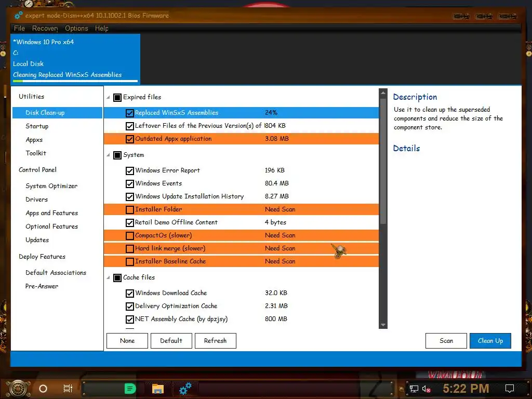The height and width of the screenshot is (399, 532).
Task: Open Pre-Answer in sidebar
Action: pos(42,286)
